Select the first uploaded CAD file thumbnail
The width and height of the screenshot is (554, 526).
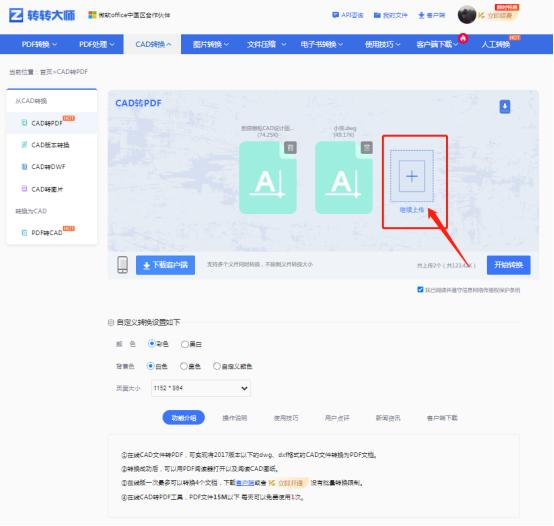coord(268,178)
